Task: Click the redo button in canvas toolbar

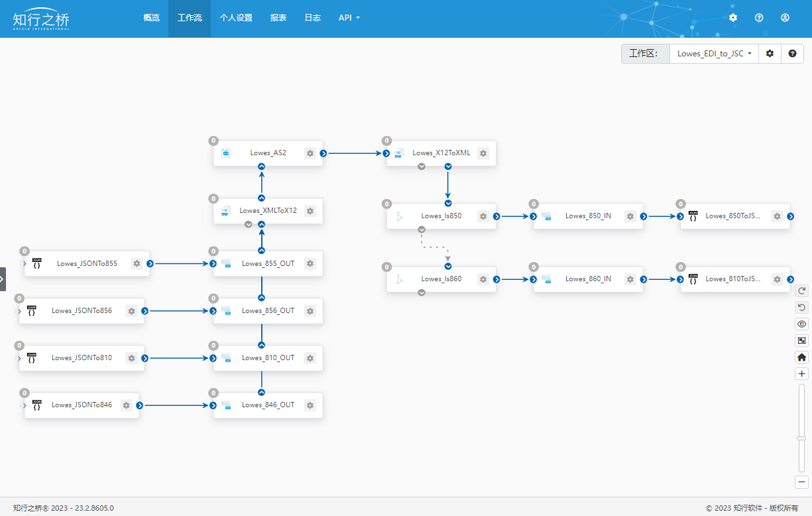Action: (801, 290)
